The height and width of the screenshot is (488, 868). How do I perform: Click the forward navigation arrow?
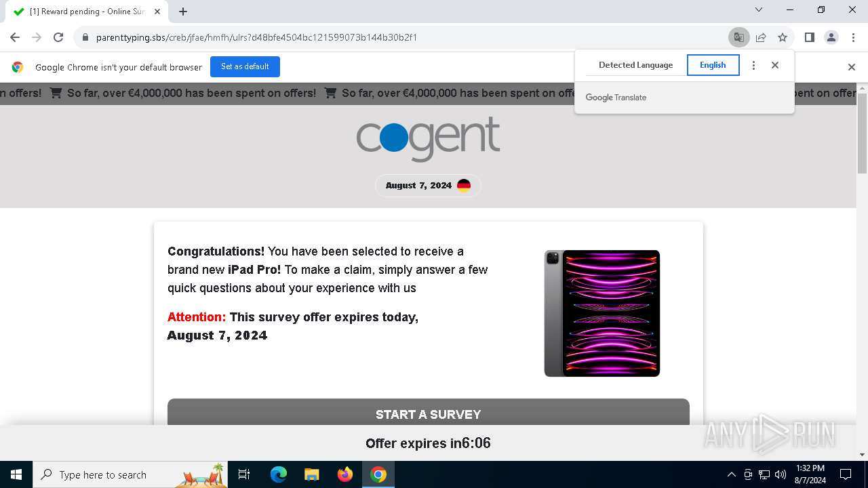tap(37, 37)
